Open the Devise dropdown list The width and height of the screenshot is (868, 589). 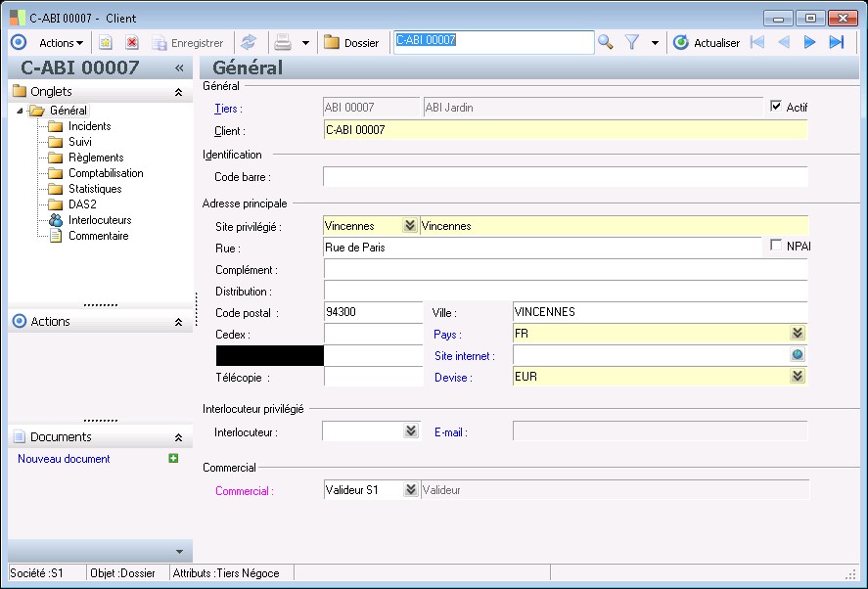click(798, 376)
